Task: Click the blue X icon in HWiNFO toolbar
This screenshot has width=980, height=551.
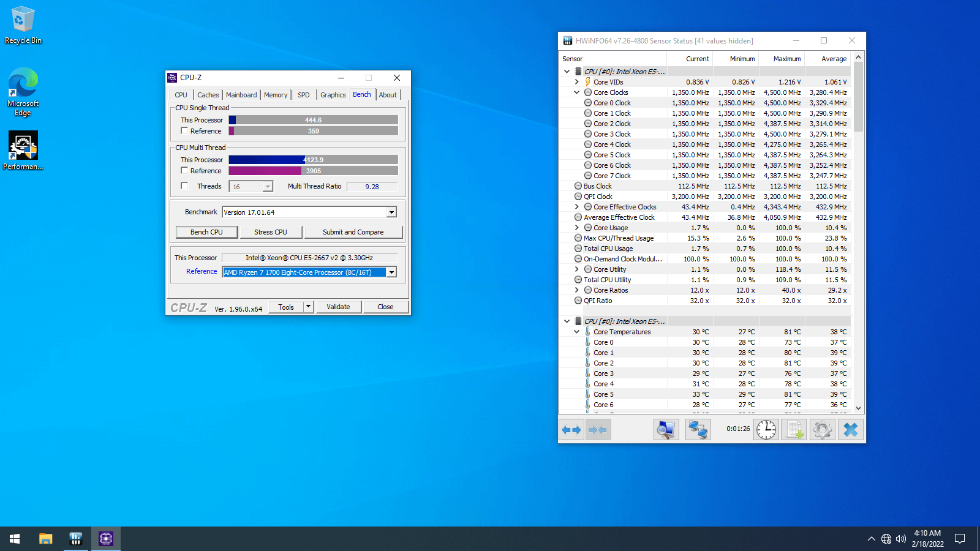Action: (x=851, y=430)
